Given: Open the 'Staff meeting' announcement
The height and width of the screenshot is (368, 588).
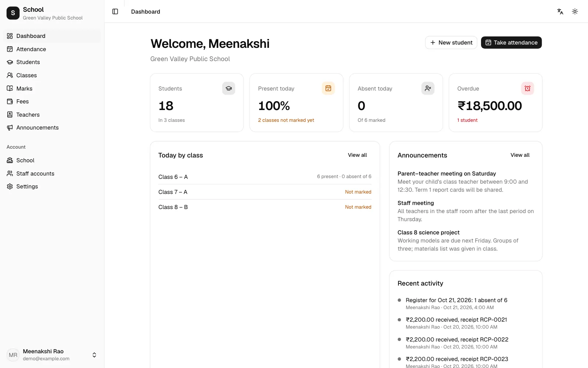Looking at the screenshot, I should click(416, 203).
